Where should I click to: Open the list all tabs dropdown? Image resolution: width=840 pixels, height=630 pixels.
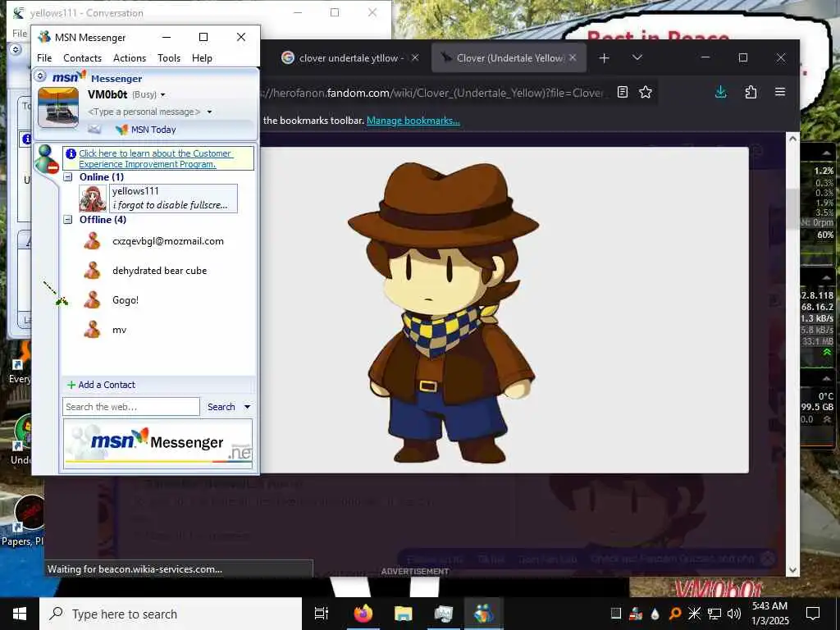[637, 57]
